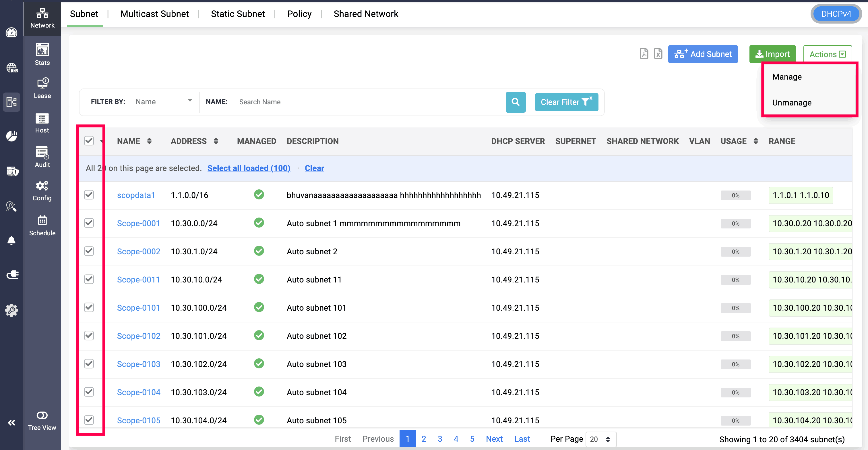
Task: Click the DHCPv4 toggle button
Action: click(x=836, y=14)
